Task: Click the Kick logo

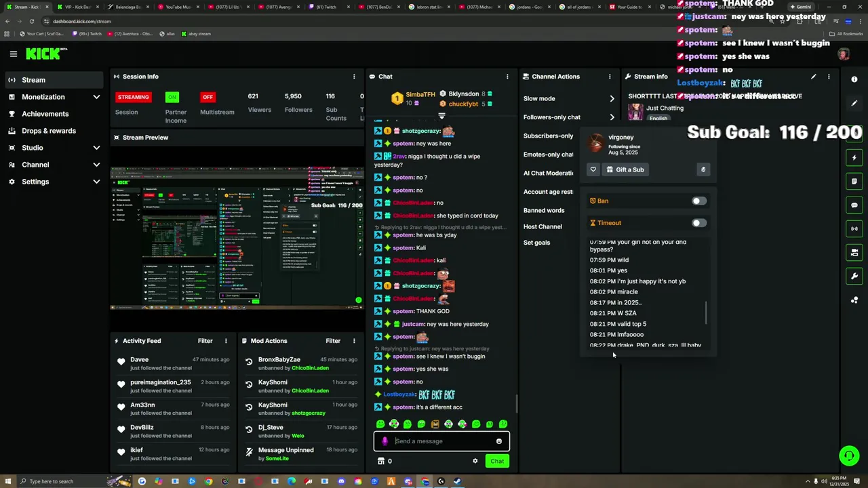Action: tap(43, 54)
